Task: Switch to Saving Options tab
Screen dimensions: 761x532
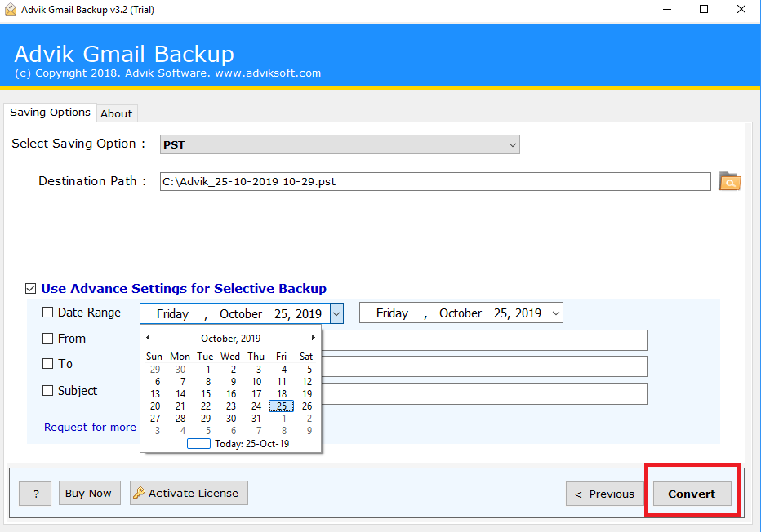Action: pyautogui.click(x=50, y=113)
